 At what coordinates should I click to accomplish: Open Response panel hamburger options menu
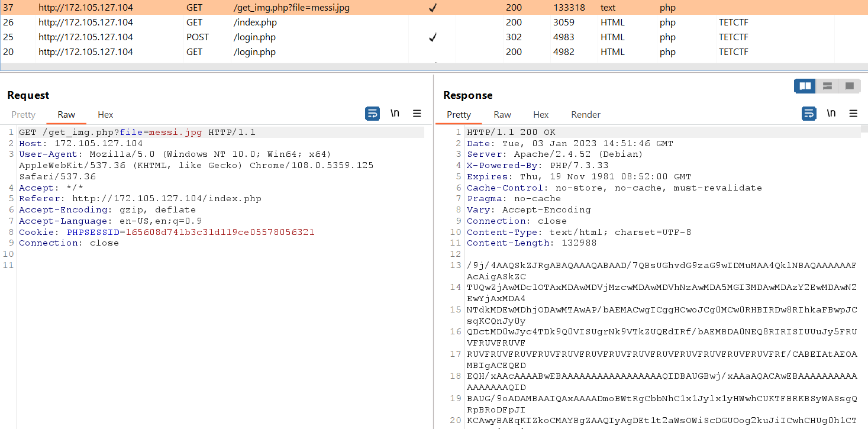tap(853, 114)
